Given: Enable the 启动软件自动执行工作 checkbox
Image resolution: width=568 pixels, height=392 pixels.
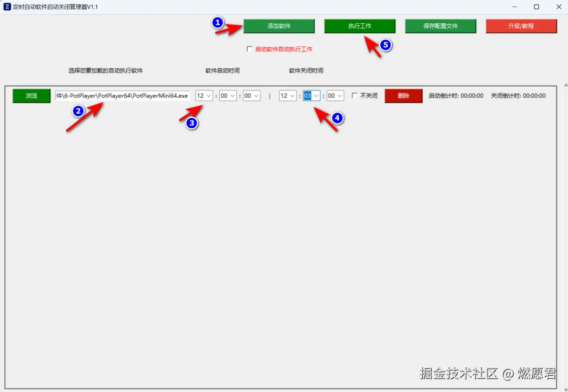Looking at the screenshot, I should (x=250, y=49).
